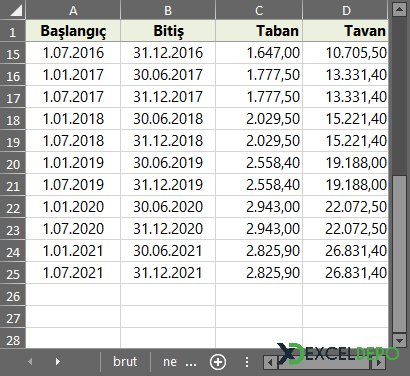Select cell with date 1.01.2017

[x=73, y=75]
